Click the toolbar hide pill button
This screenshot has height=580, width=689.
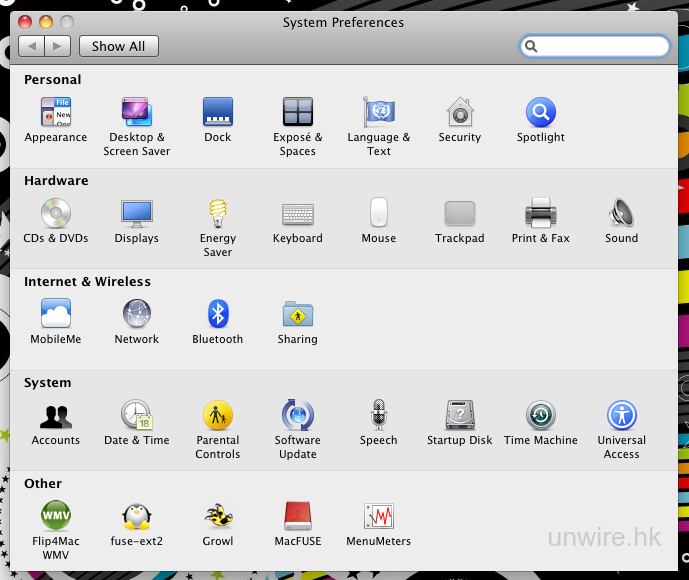pos(664,22)
